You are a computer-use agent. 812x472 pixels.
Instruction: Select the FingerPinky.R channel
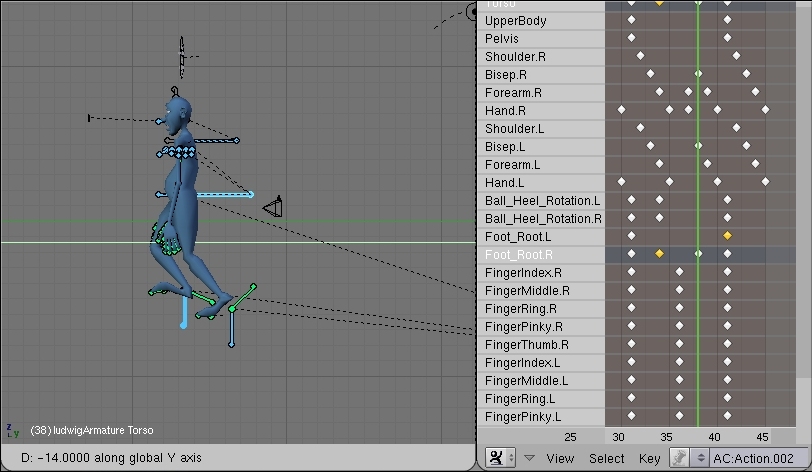[x=541, y=327]
